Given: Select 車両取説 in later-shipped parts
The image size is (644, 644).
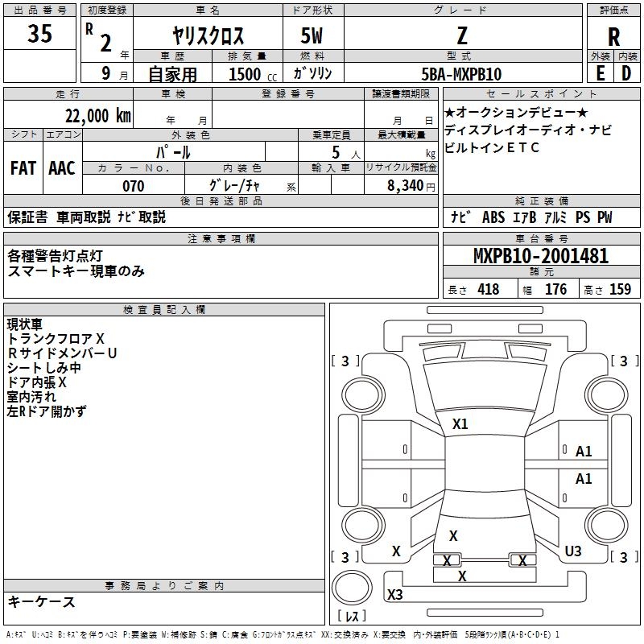Looking at the screenshot, I should tap(84, 217).
